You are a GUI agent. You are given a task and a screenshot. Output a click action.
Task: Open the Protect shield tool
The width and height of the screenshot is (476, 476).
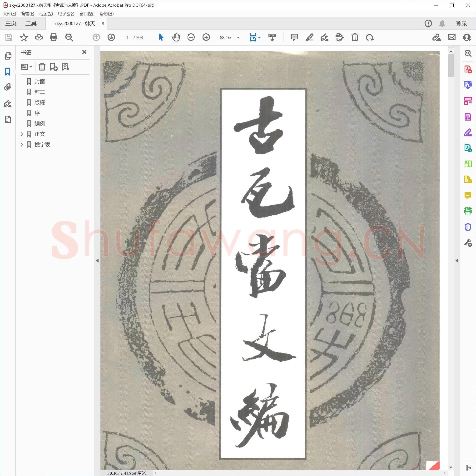pos(468,227)
